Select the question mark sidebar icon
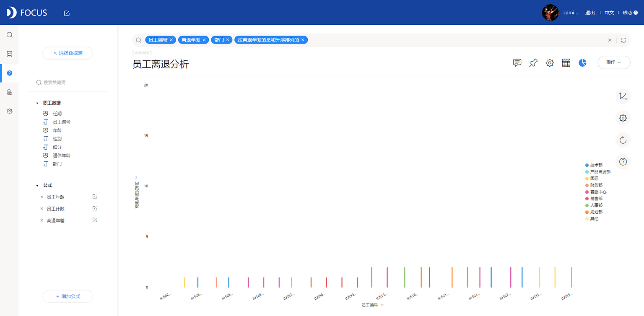 coord(9,73)
